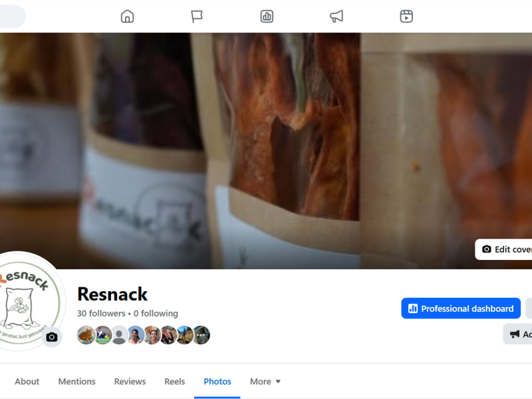
Task: Open the Reels video icon
Action: tap(406, 17)
